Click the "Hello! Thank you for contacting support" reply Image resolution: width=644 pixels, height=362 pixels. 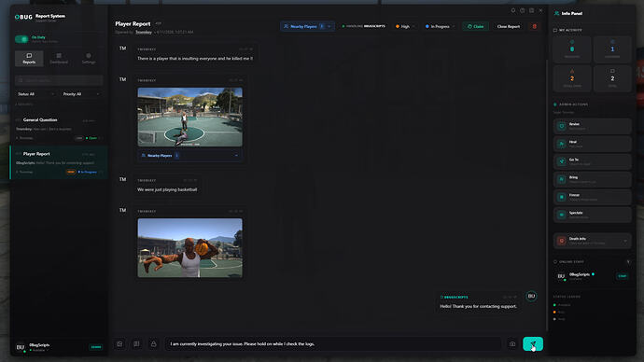tap(479, 306)
